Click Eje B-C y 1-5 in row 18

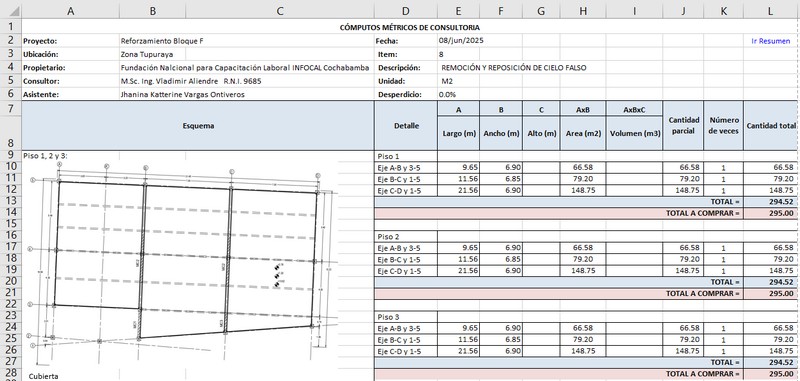398,259
